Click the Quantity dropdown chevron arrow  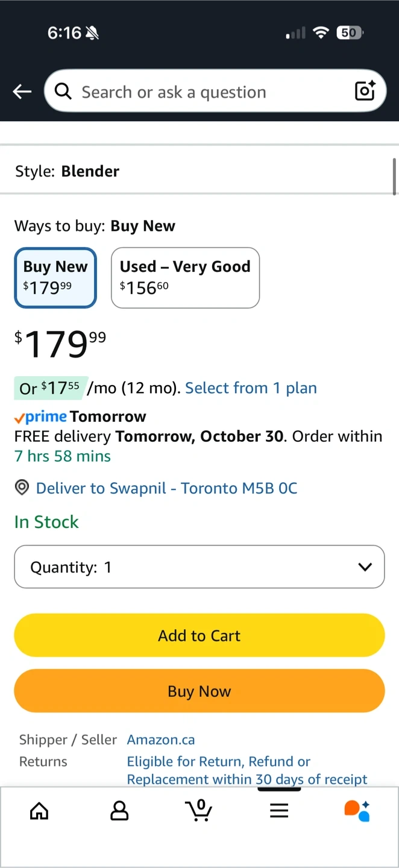(x=365, y=567)
